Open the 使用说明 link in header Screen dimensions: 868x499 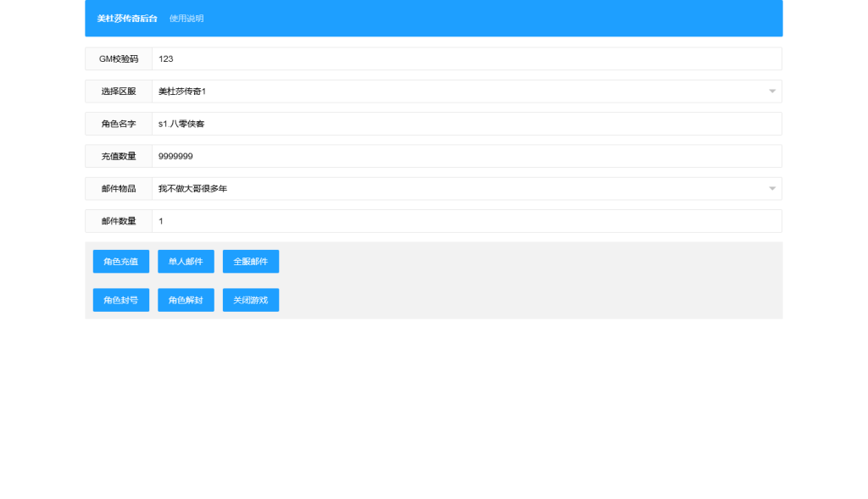click(x=186, y=19)
